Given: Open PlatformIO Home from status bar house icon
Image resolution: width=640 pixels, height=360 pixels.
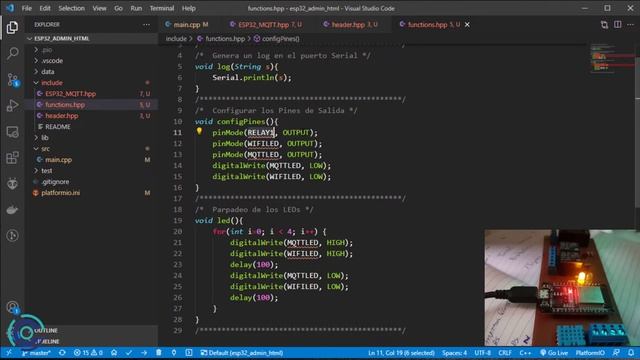Looking at the screenshot, I should [x=114, y=353].
